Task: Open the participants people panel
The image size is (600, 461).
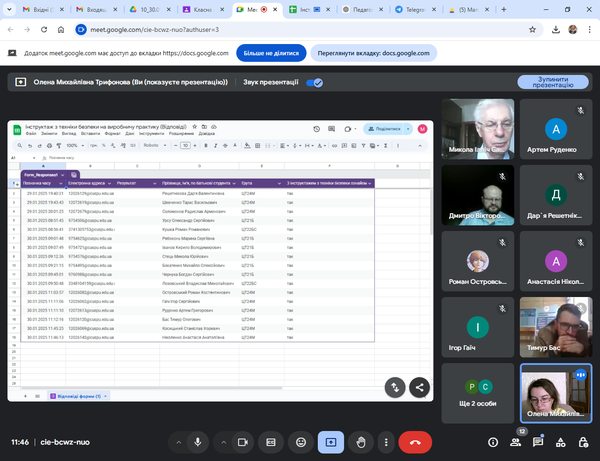Action: click(515, 441)
